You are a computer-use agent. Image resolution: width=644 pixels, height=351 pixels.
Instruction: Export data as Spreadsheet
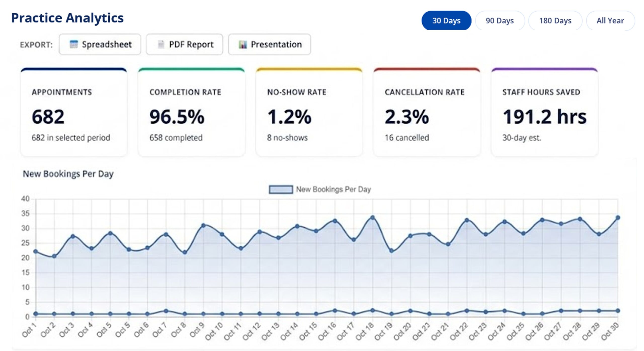pos(100,45)
